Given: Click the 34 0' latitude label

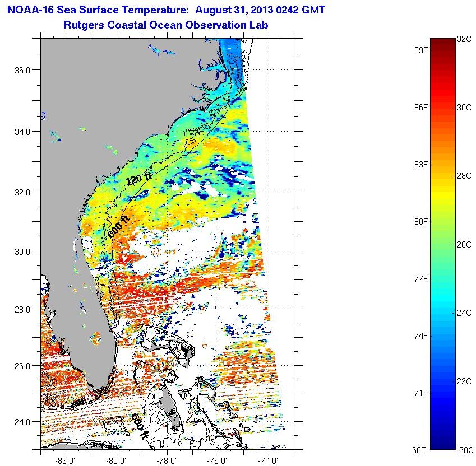Looking at the screenshot, I should click(x=23, y=132).
